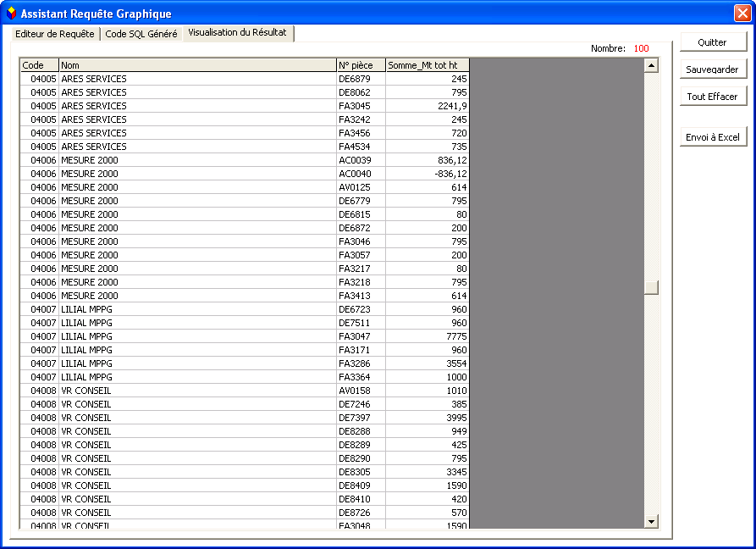Open the Code SQL Généré tab
The height and width of the screenshot is (549, 756).
pyautogui.click(x=141, y=34)
